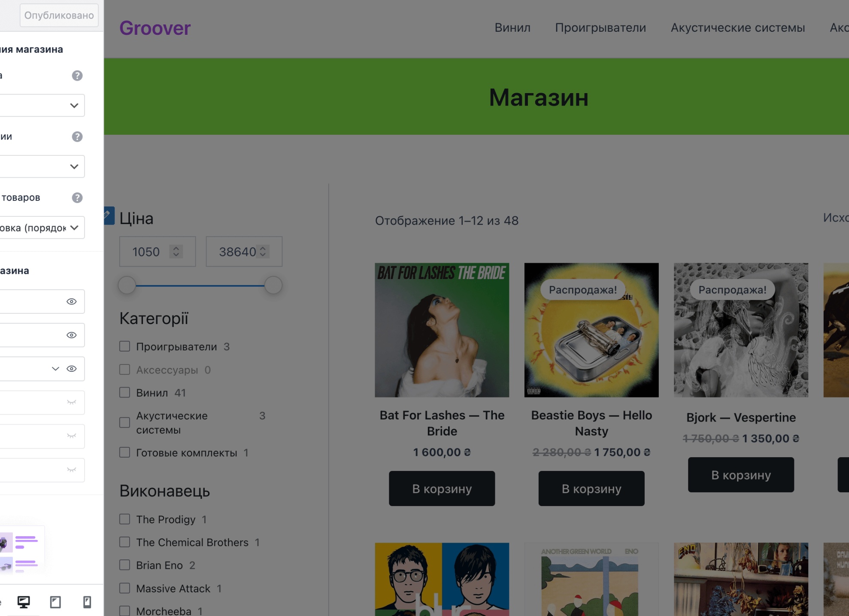Image resolution: width=849 pixels, height=616 pixels.
Task: Check The Chemical Brothers artist filter
Action: coord(124,542)
